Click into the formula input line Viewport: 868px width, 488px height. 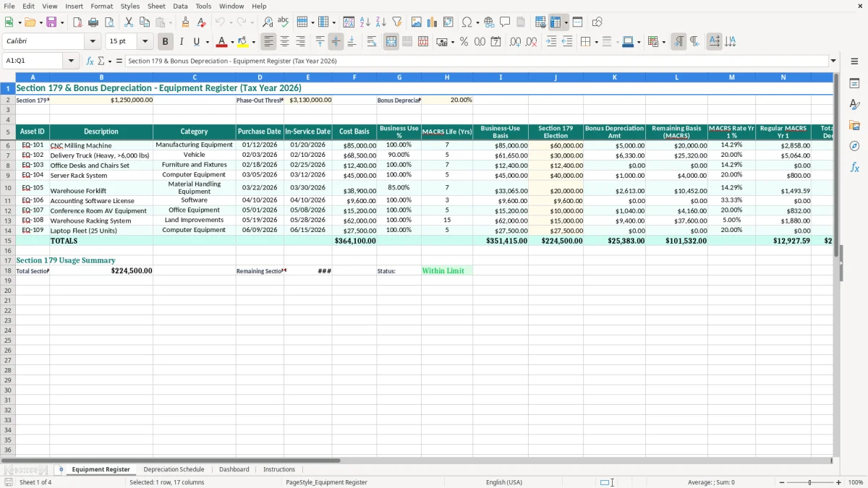pos(476,61)
